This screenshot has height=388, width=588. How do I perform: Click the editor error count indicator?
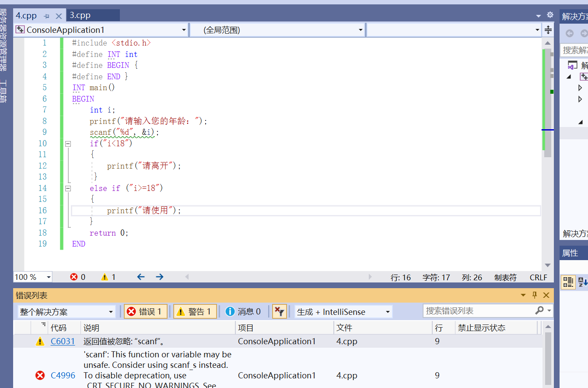tap(78, 277)
